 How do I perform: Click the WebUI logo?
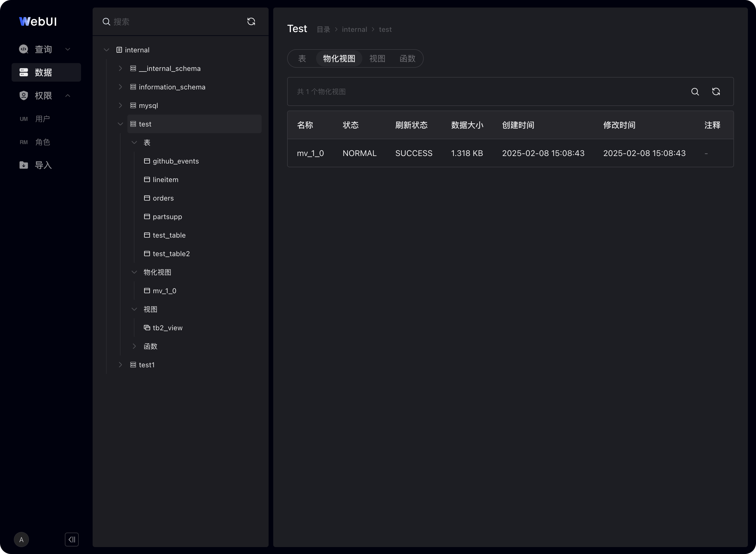pos(38,21)
